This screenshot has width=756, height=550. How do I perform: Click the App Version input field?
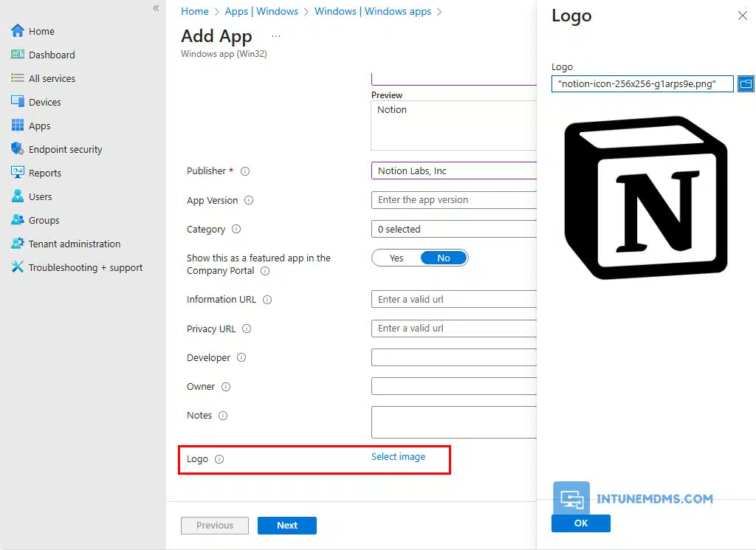[x=453, y=200]
